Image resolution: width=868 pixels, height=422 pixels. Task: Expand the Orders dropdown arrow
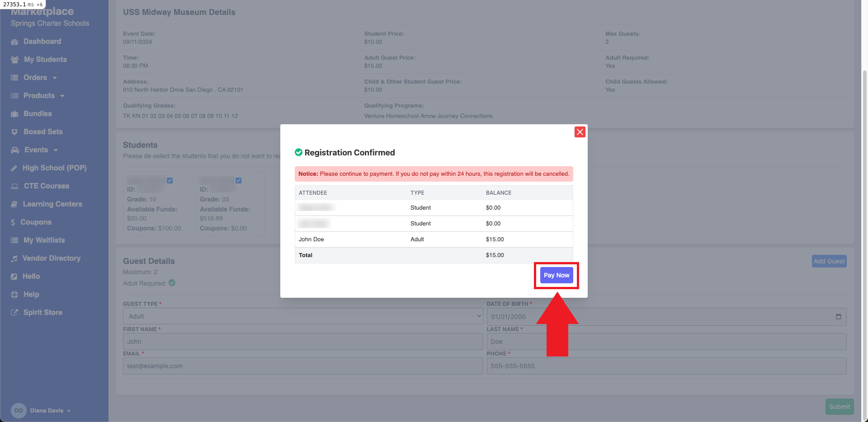55,78
